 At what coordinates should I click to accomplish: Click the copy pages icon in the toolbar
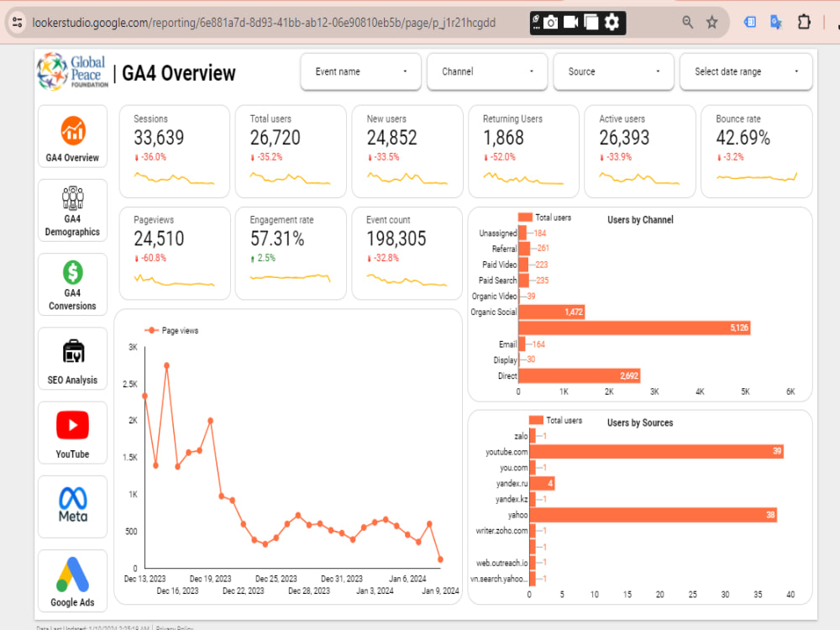[591, 23]
